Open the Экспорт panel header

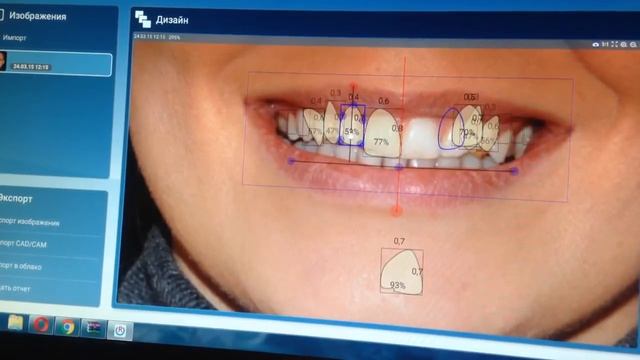(16, 198)
